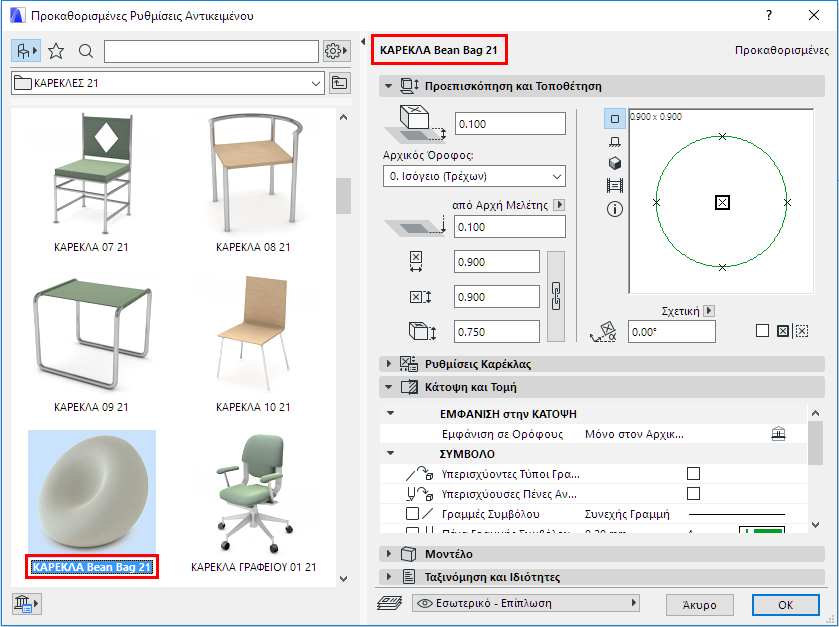839x627 pixels.
Task: Select the front elevation preview icon
Action: coord(615,141)
